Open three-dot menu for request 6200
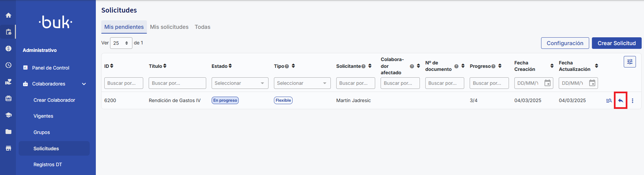Viewport: 644px width, 175px height. click(632, 100)
